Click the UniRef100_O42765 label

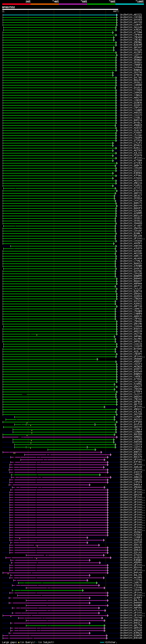point(131,414)
